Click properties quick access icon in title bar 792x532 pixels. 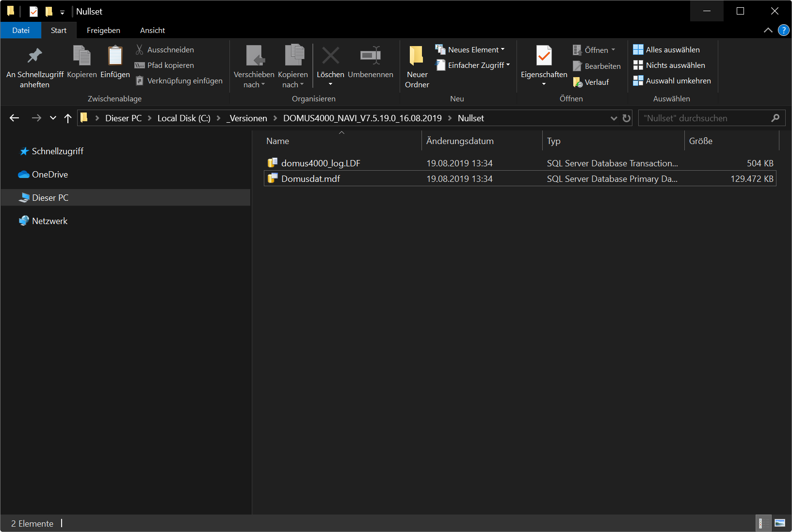(x=33, y=11)
